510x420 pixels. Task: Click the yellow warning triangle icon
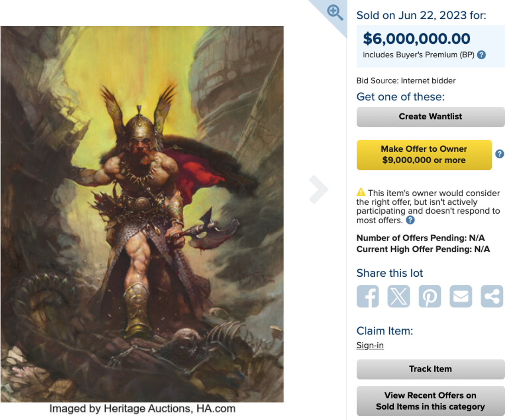pos(361,192)
